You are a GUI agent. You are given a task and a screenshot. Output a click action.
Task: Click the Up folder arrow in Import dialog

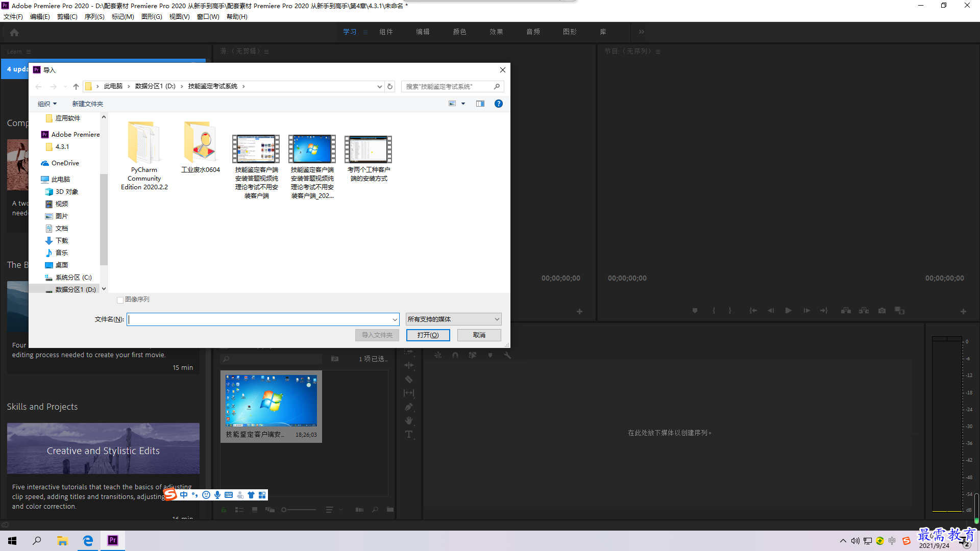[x=76, y=86]
